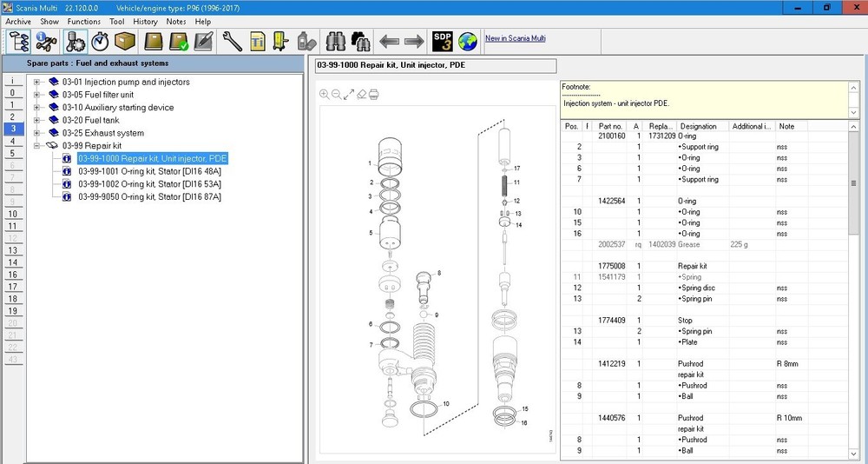Expand the 03-25 Exhaust system node
Screen dimensions: 868x464
(x=37, y=133)
